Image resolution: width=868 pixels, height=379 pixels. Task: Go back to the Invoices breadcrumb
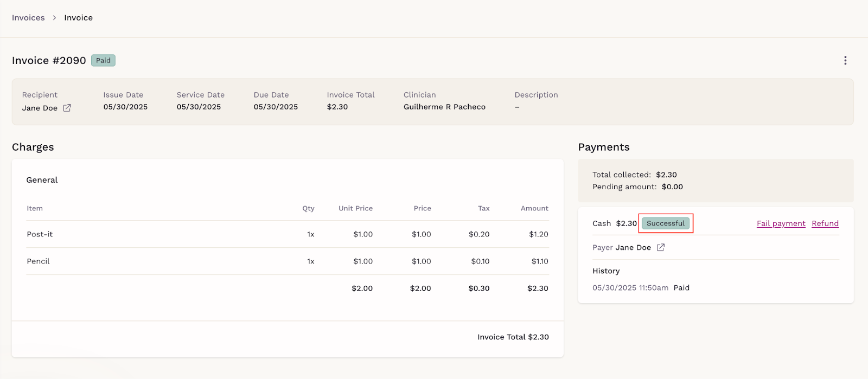coord(28,18)
